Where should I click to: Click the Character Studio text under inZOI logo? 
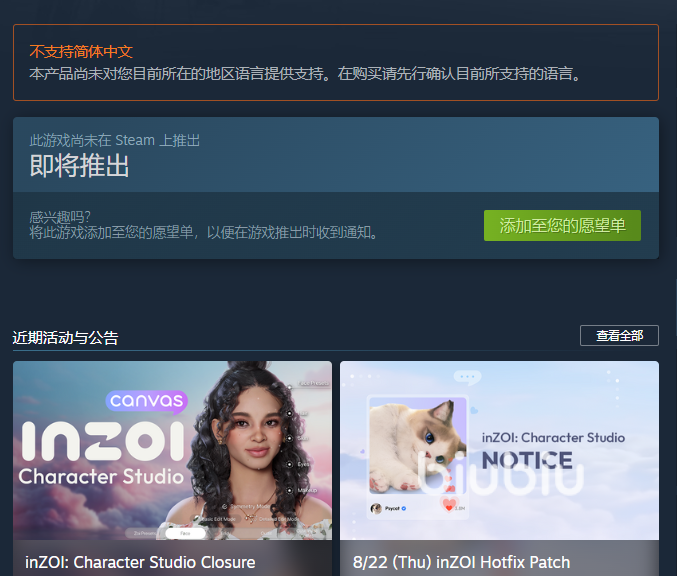tap(101, 476)
